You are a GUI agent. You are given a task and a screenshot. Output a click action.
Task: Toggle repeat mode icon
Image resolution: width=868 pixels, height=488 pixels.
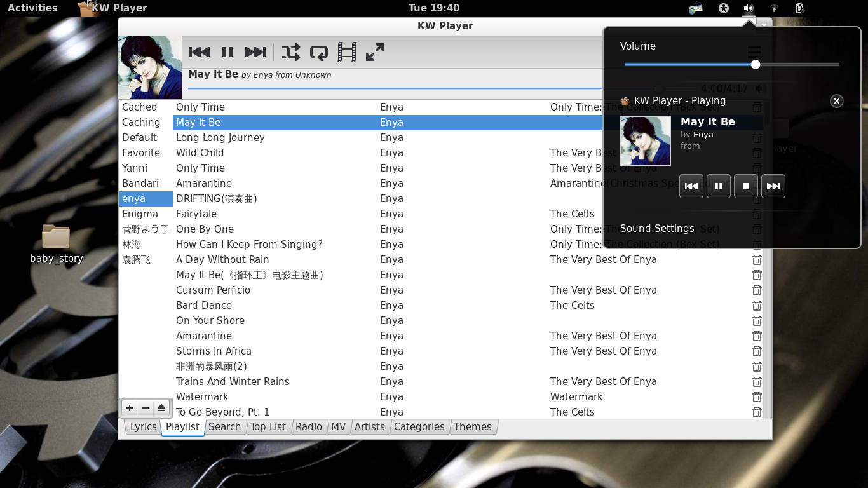319,52
